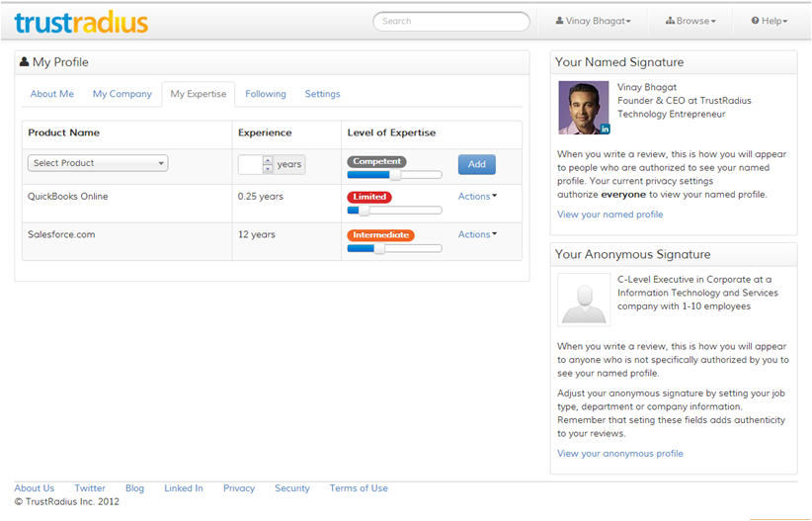Viewport: 812px width, 521px height.
Task: Open the Privacy footer link
Action: (239, 487)
